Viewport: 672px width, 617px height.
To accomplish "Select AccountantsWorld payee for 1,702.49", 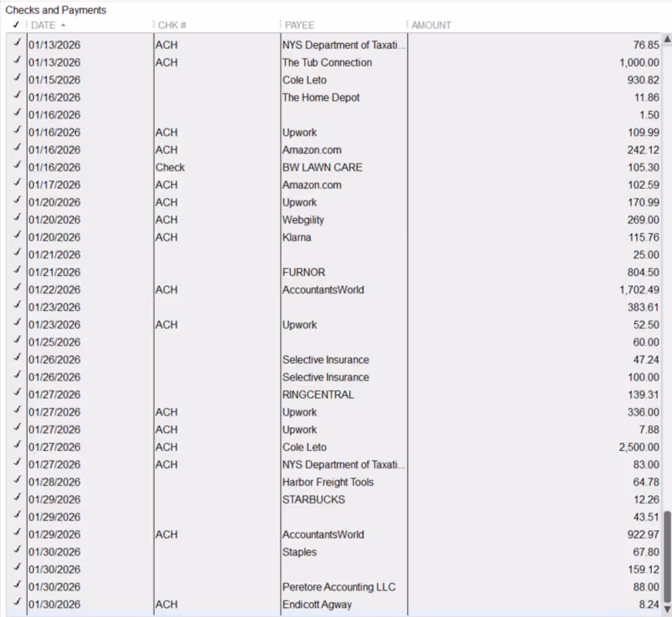I will (x=323, y=290).
